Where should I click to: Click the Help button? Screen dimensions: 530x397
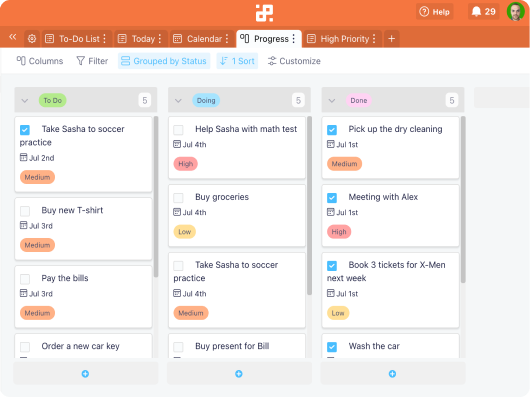(434, 12)
